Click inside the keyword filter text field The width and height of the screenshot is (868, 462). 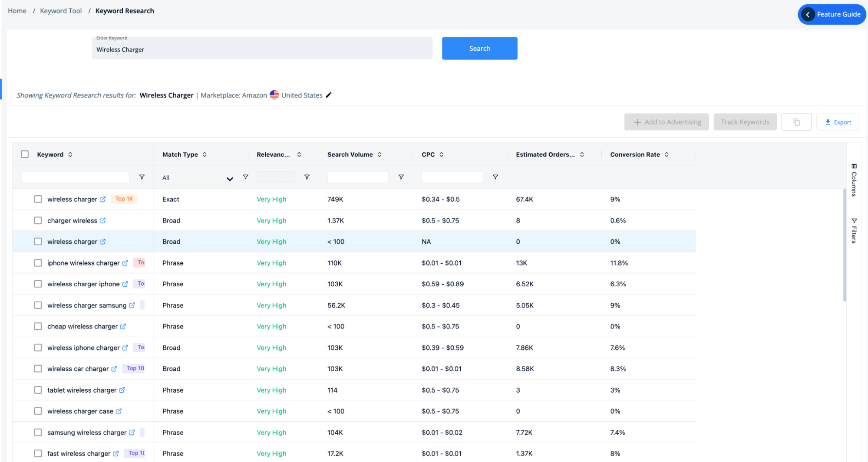pyautogui.click(x=75, y=177)
